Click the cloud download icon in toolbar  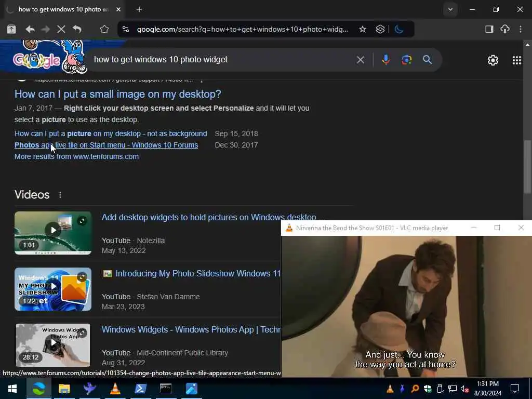505,29
